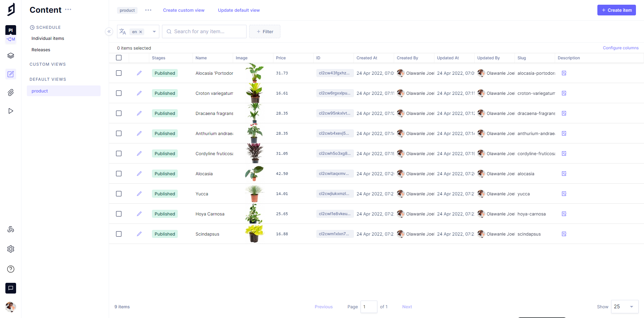Edit the Yucca item with its pencil icon
The width and height of the screenshot is (644, 318).
[139, 193]
